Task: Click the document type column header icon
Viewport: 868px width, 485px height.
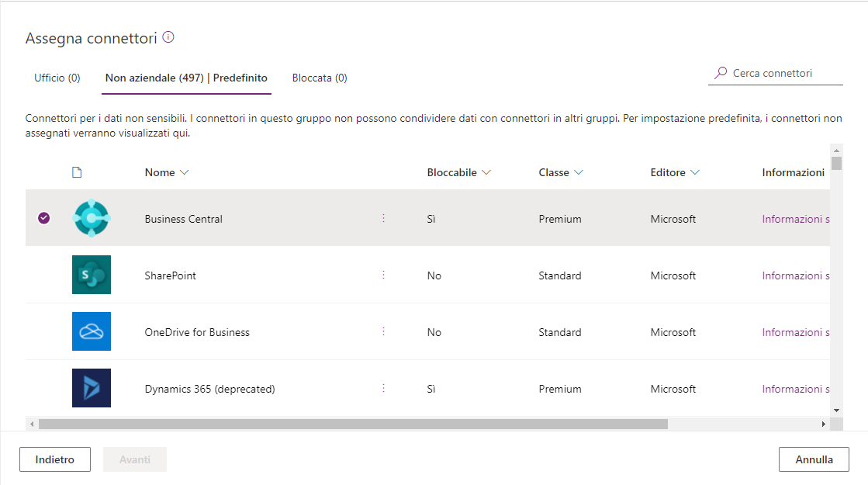Action: click(x=77, y=172)
